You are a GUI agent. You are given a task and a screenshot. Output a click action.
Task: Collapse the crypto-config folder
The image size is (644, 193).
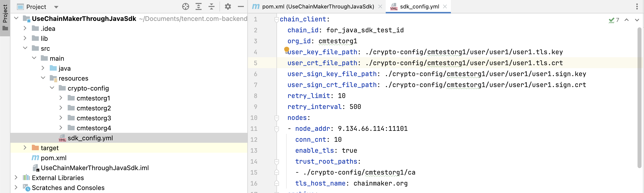(x=52, y=88)
